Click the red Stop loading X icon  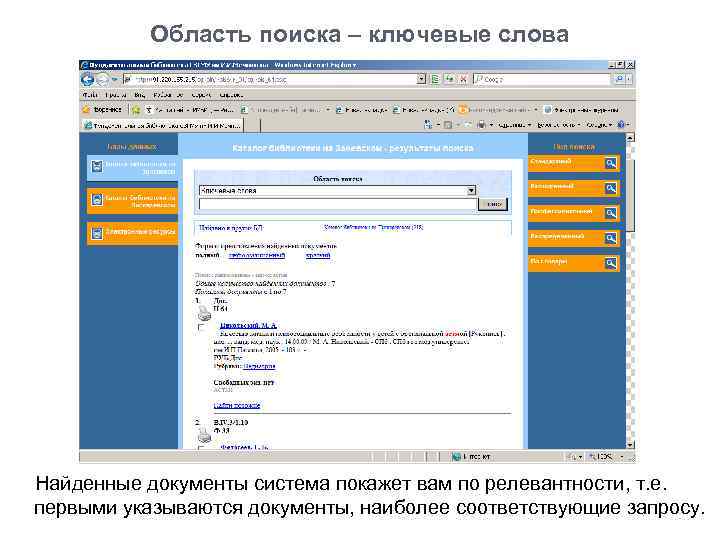[463, 79]
